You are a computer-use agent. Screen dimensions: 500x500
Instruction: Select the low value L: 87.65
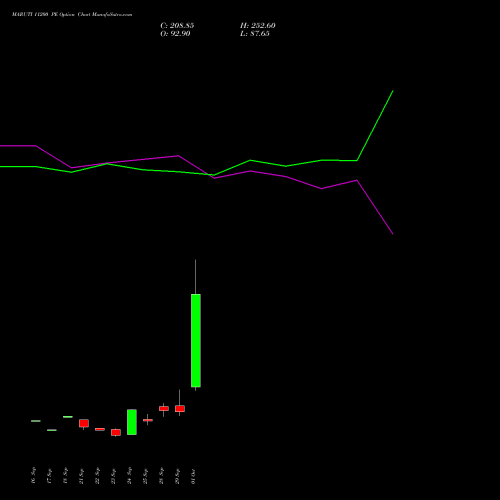coord(255,34)
